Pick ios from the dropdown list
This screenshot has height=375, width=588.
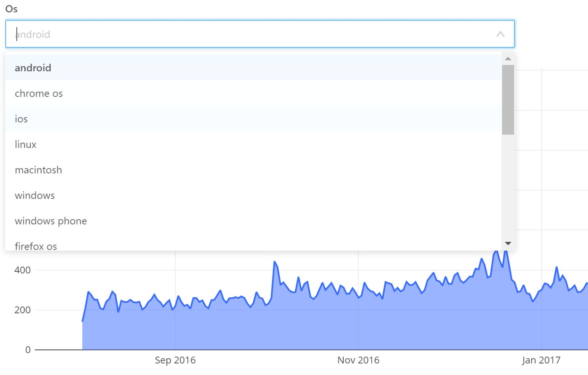tap(253, 119)
